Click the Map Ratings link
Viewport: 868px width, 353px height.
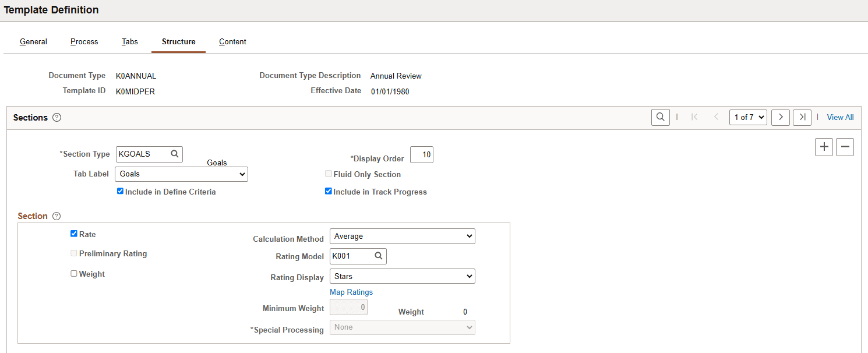pos(351,292)
